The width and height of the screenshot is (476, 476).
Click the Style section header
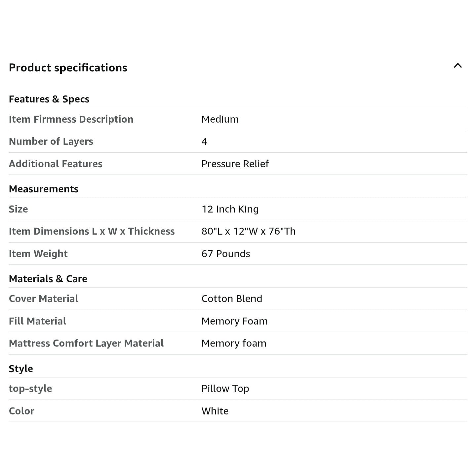[21, 369]
